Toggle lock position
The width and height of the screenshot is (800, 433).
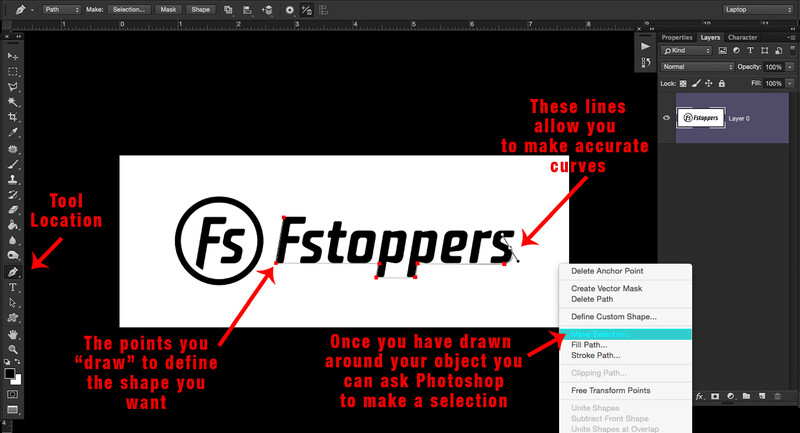pyautogui.click(x=709, y=84)
